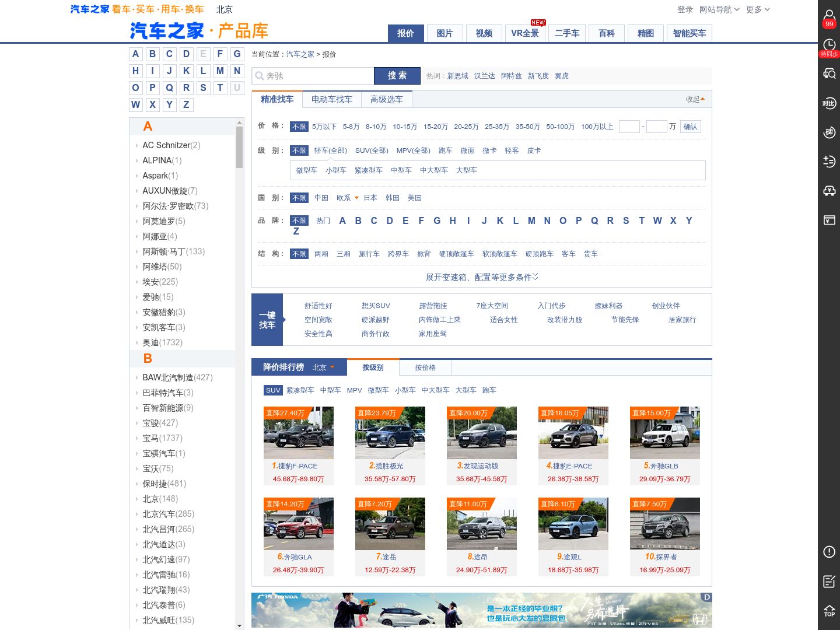The image size is (840, 630).
Task: Open the 捷豹F-PACE car thumbnail
Action: tap(299, 433)
